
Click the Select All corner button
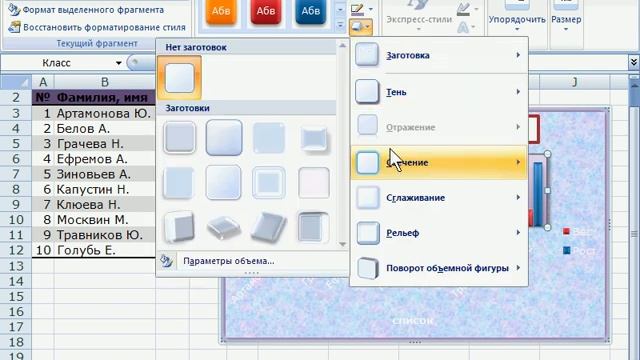(x=16, y=82)
